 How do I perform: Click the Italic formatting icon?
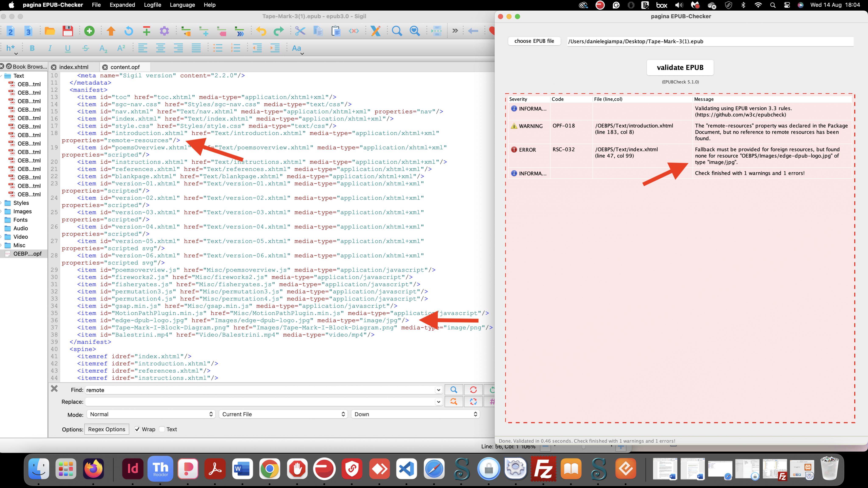[50, 48]
